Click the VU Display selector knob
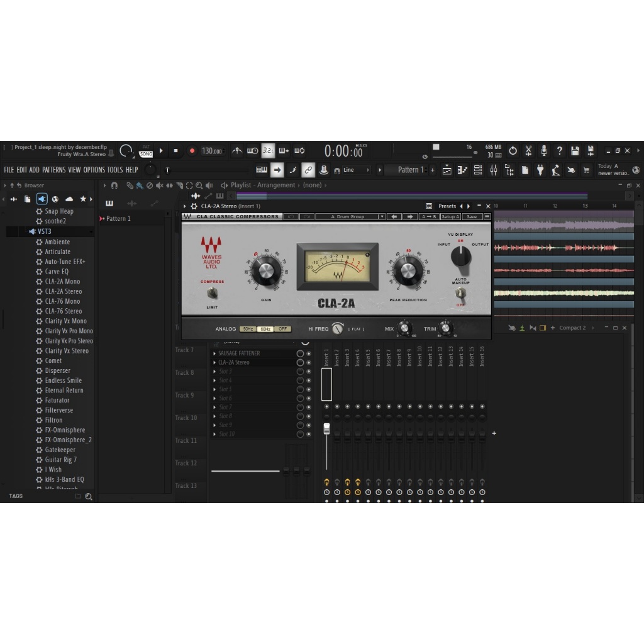Image resolution: width=644 pixels, height=644 pixels. (461, 257)
